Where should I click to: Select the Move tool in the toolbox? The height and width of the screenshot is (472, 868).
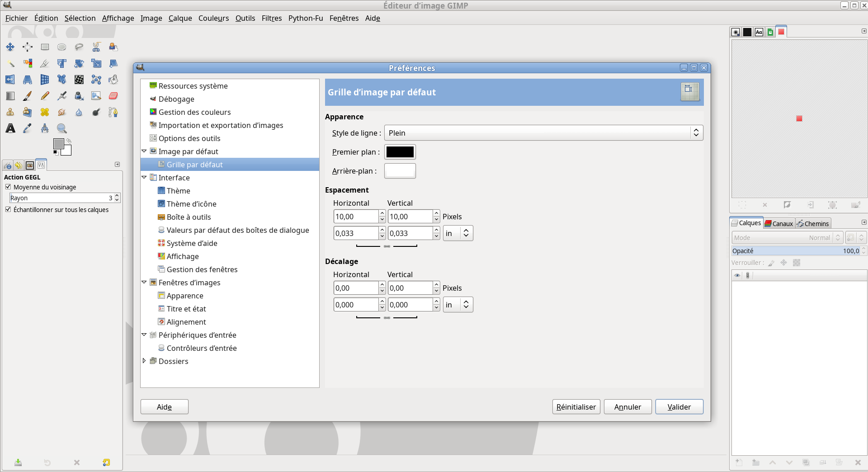[x=10, y=47]
